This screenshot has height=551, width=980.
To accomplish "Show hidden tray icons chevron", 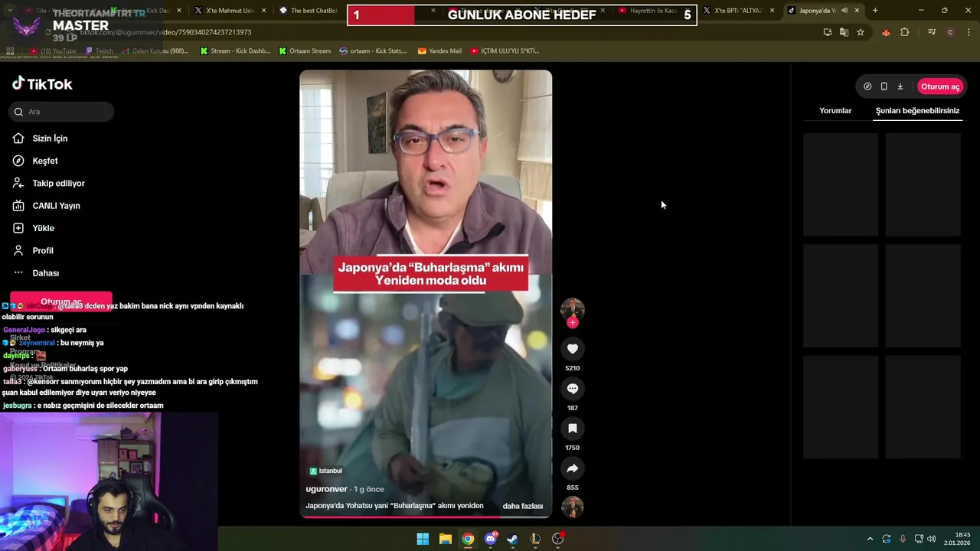I will [870, 539].
